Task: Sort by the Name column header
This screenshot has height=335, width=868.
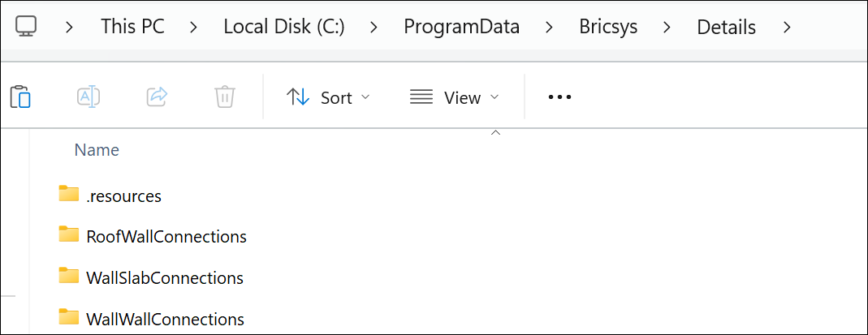Action: 97,150
